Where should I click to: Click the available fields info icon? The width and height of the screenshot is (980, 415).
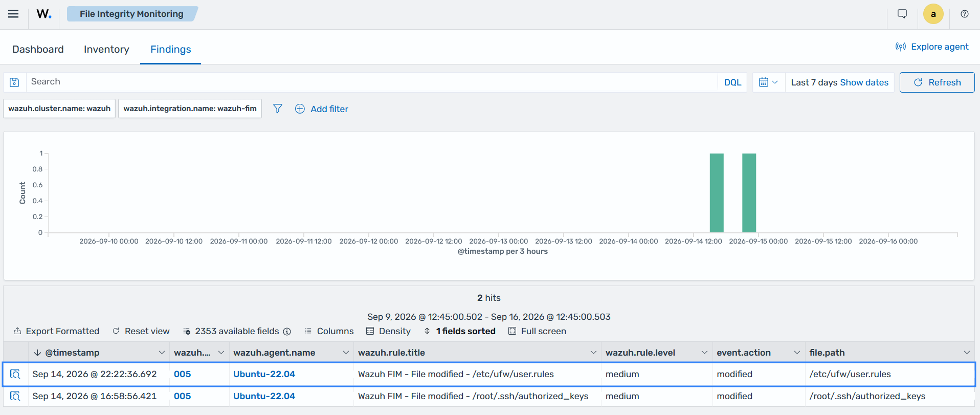287,332
